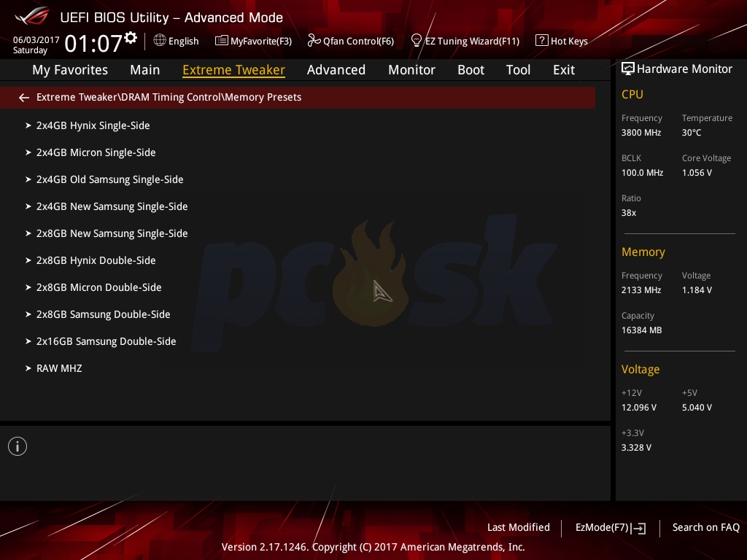Open the settings gear next to the clock
747x560 pixels.
(x=131, y=38)
